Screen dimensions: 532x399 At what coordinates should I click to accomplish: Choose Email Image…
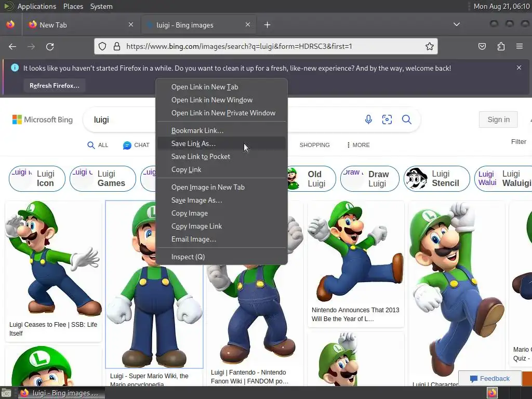click(221, 239)
